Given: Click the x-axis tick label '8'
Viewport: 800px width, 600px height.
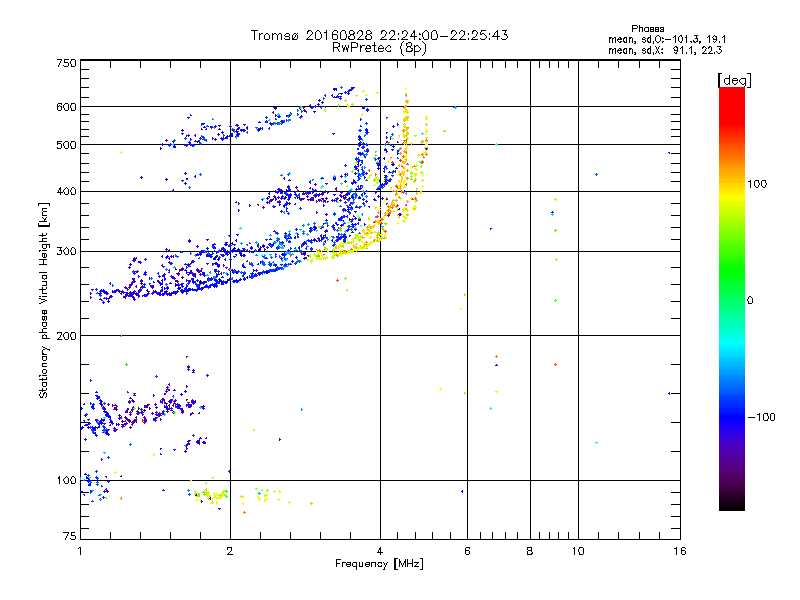Looking at the screenshot, I should [530, 551].
